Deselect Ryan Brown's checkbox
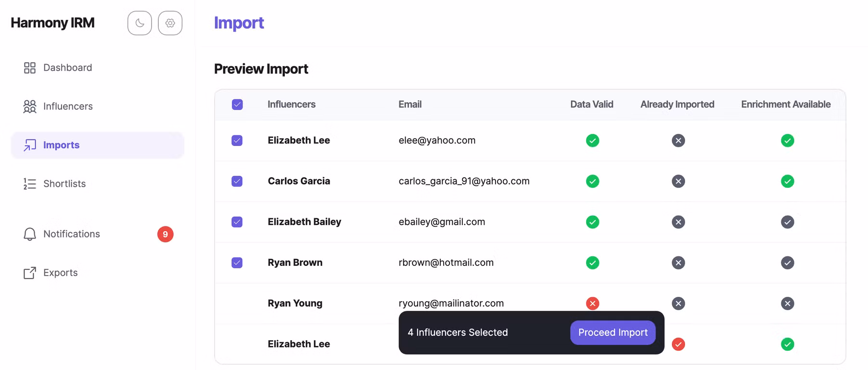 pos(237,263)
